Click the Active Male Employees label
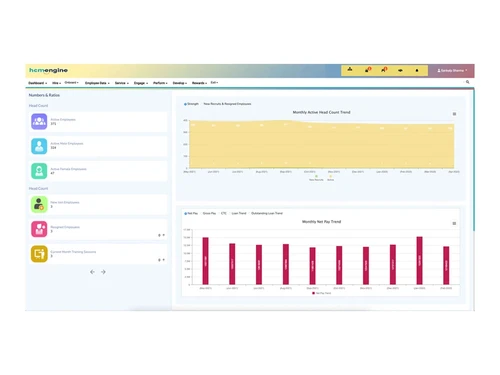Viewport: 500px width, 375px height. point(67,144)
